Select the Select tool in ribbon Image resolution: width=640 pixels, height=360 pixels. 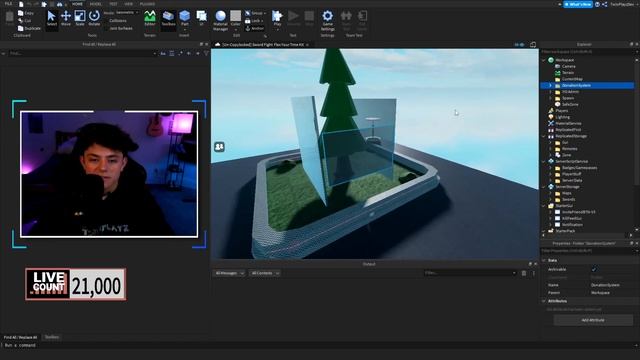[51, 19]
